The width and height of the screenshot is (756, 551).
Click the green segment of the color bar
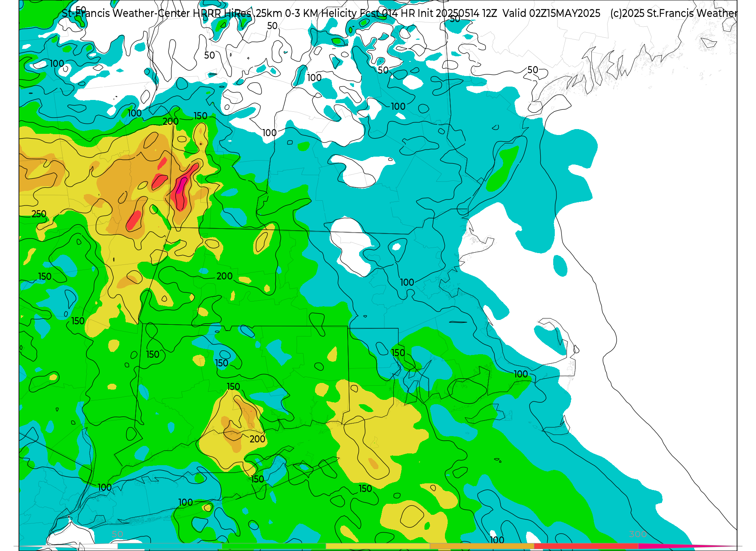point(274,546)
